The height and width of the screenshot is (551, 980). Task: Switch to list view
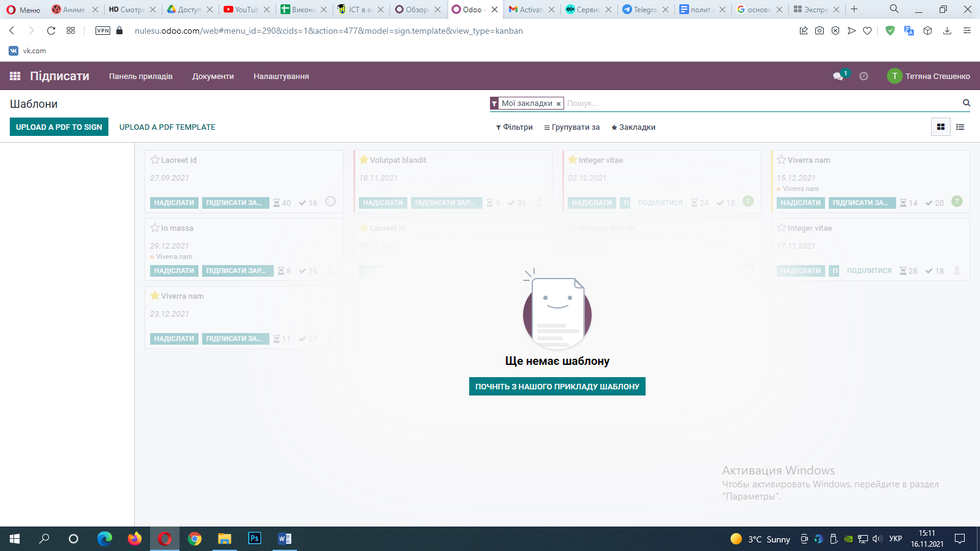pyautogui.click(x=960, y=127)
